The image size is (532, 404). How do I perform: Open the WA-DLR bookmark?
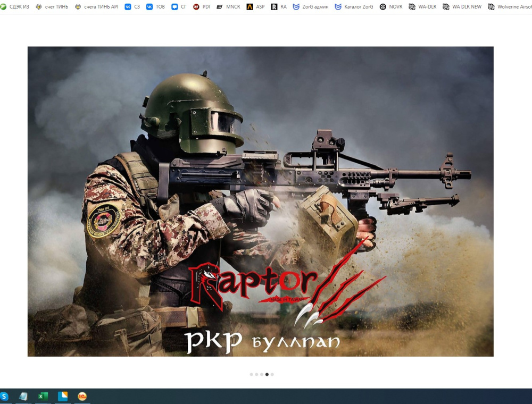pos(422,7)
